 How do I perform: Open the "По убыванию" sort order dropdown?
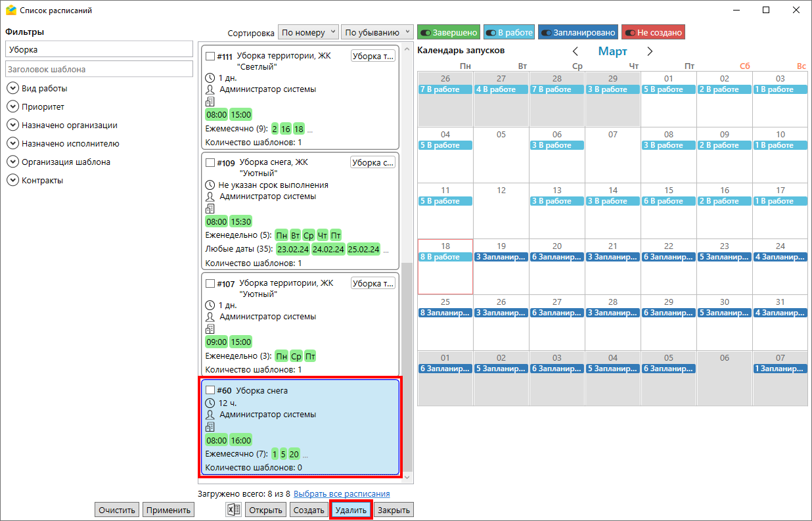click(377, 32)
